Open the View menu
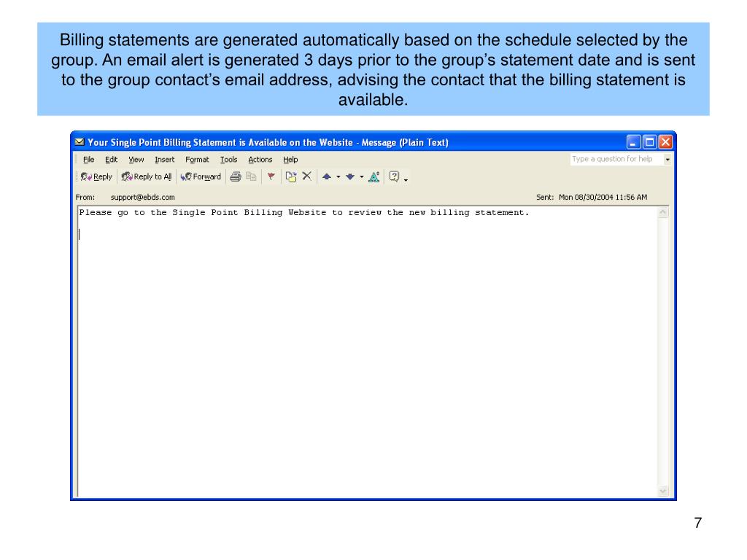Image resolution: width=747 pixels, height=560 pixels. tap(136, 160)
